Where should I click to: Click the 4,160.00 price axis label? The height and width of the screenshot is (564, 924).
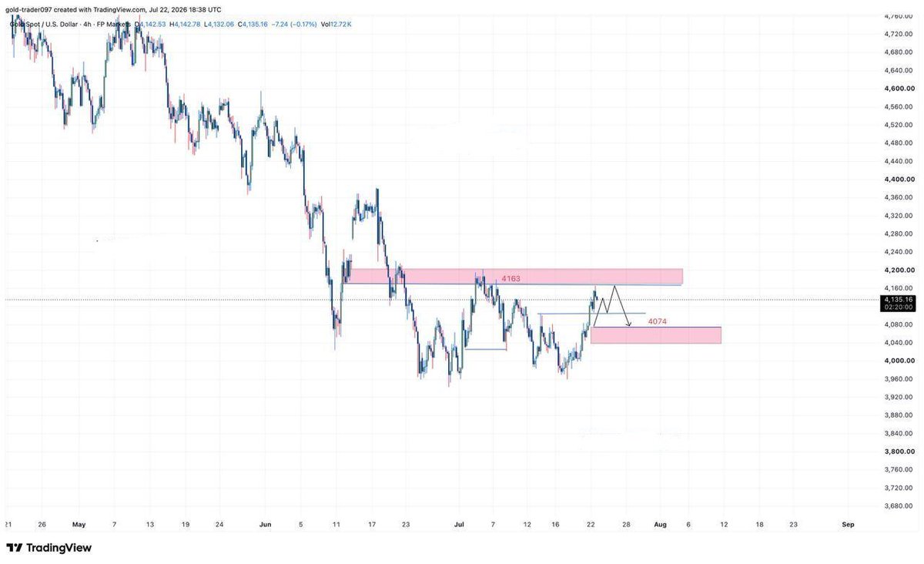(899, 288)
